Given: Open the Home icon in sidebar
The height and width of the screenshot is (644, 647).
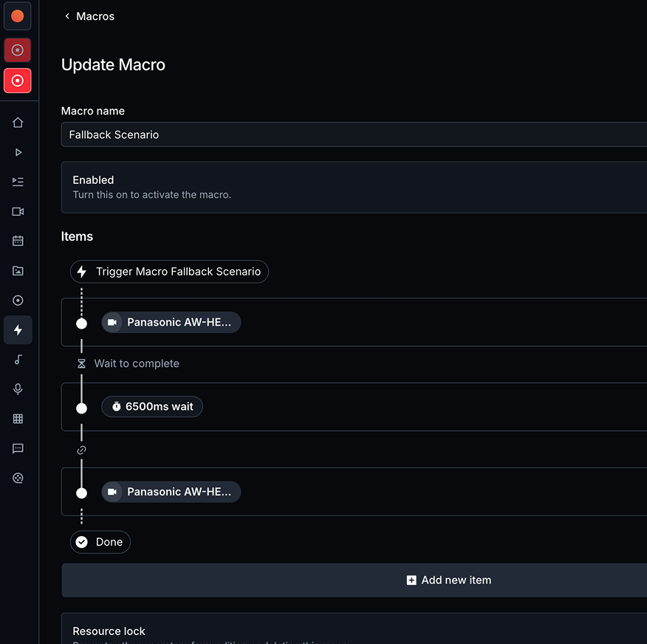Looking at the screenshot, I should [x=18, y=123].
